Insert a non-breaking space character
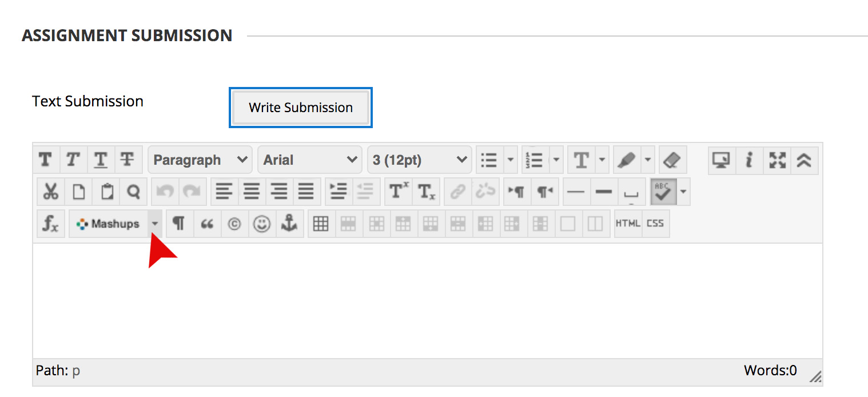The image size is (868, 397). (631, 192)
